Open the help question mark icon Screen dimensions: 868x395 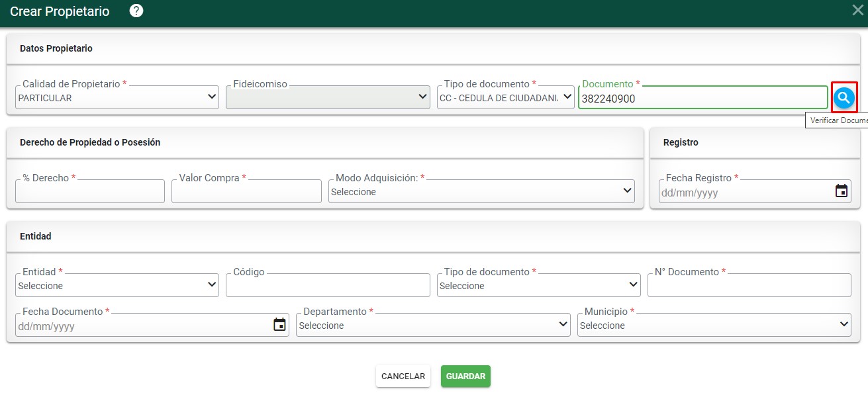tap(136, 11)
